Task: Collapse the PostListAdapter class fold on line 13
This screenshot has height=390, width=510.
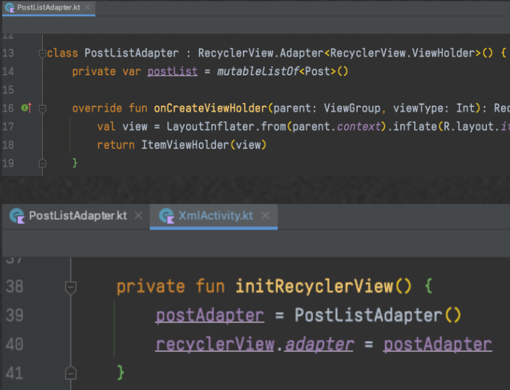Action: click(x=42, y=53)
